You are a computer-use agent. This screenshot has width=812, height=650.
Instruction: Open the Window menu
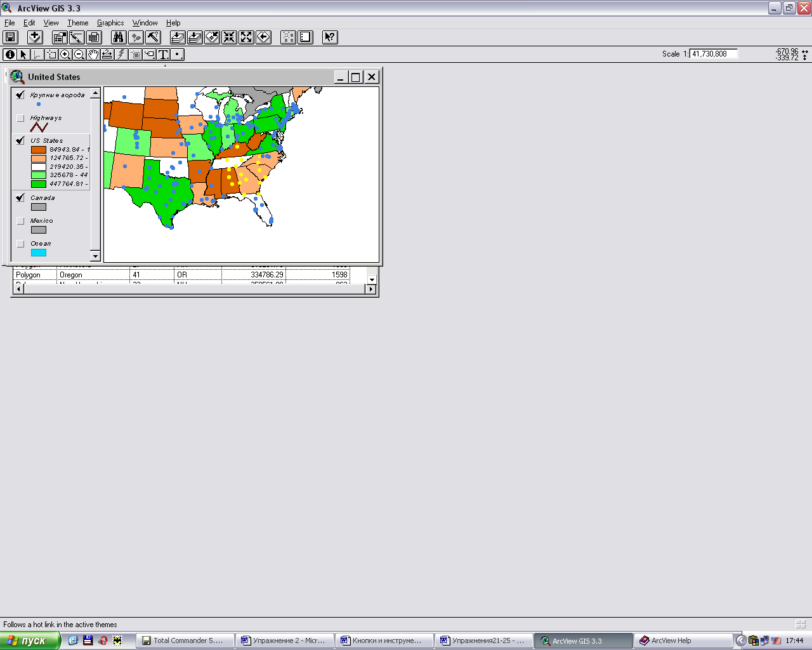point(145,23)
